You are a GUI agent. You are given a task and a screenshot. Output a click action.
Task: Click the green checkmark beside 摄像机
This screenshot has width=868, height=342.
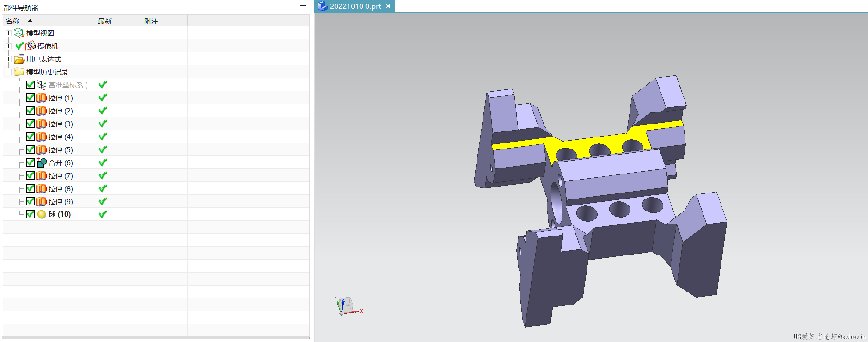[19, 46]
